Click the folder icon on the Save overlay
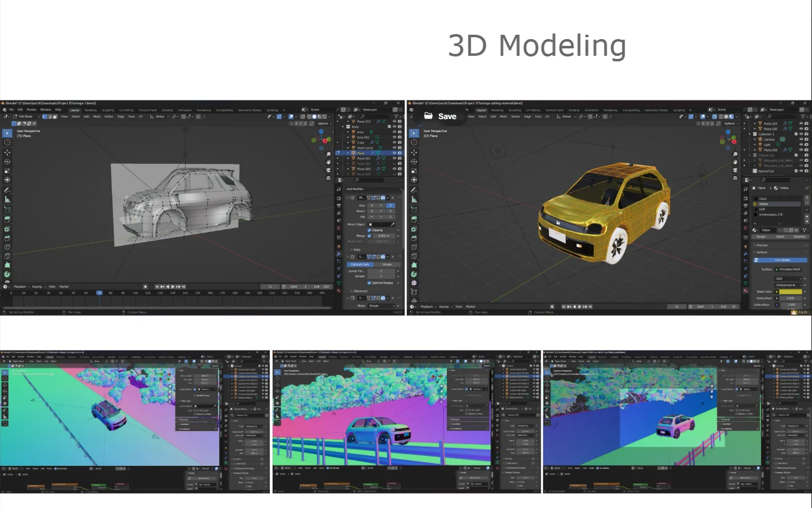Viewport: 812px width, 508px height. (428, 115)
